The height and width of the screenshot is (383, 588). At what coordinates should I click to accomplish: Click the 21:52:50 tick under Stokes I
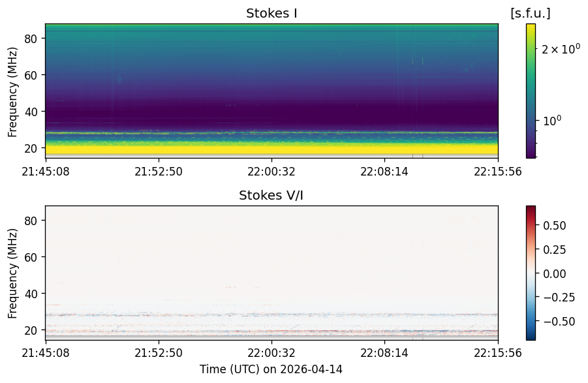(159, 172)
